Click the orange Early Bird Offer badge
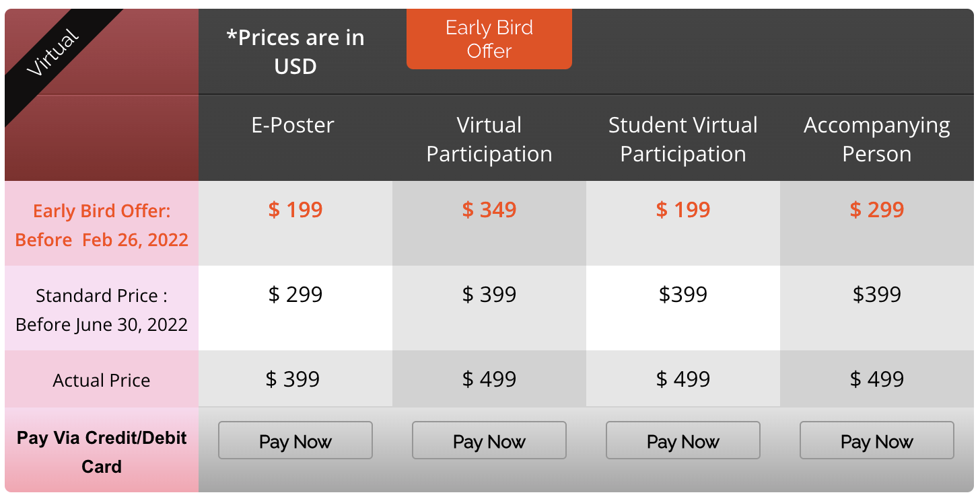The width and height of the screenshot is (980, 499). (x=489, y=39)
